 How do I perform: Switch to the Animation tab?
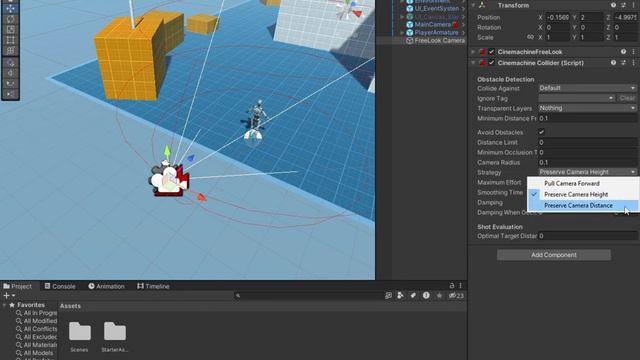(107, 286)
